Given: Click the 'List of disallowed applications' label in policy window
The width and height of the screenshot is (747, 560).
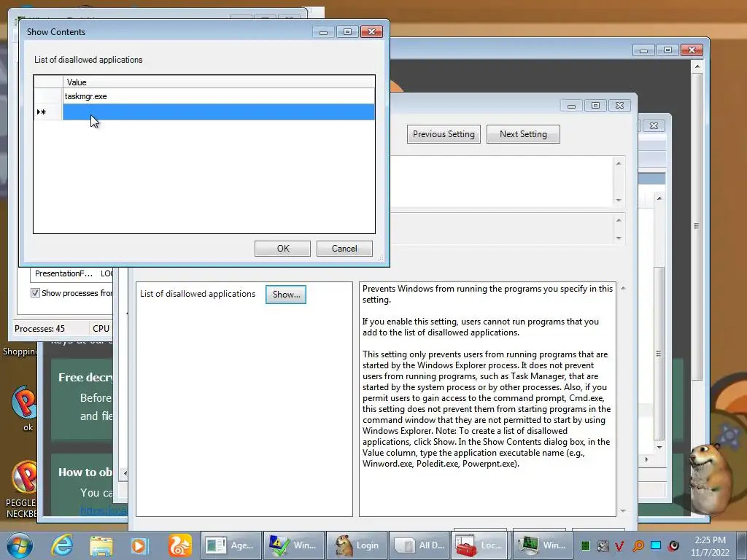Looking at the screenshot, I should coord(198,294).
